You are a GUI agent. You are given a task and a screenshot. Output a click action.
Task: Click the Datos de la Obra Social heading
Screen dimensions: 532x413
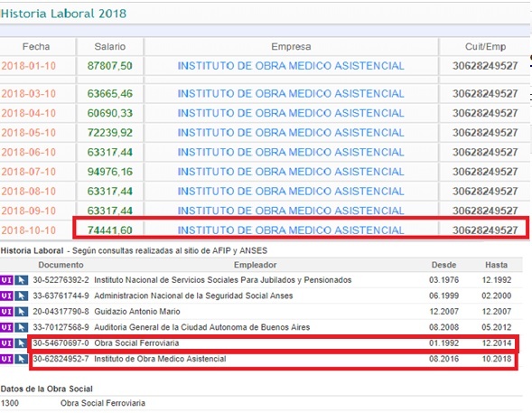coord(46,389)
